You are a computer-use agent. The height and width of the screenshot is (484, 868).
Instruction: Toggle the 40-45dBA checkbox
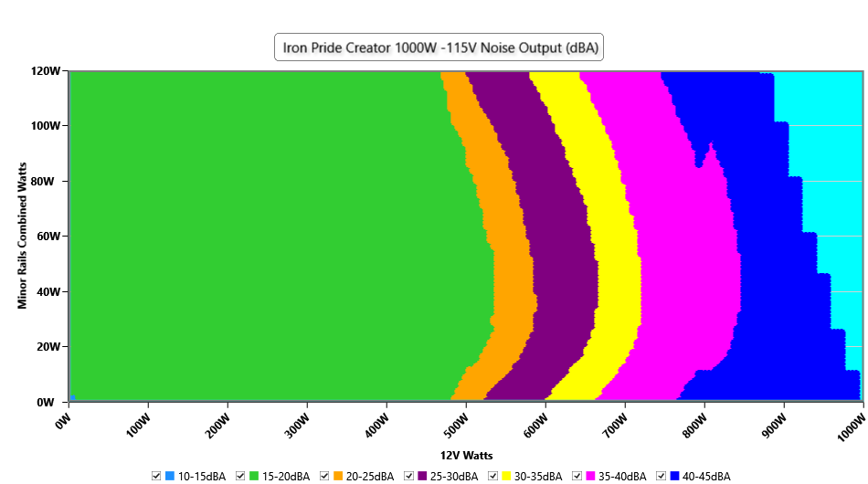pos(662,477)
